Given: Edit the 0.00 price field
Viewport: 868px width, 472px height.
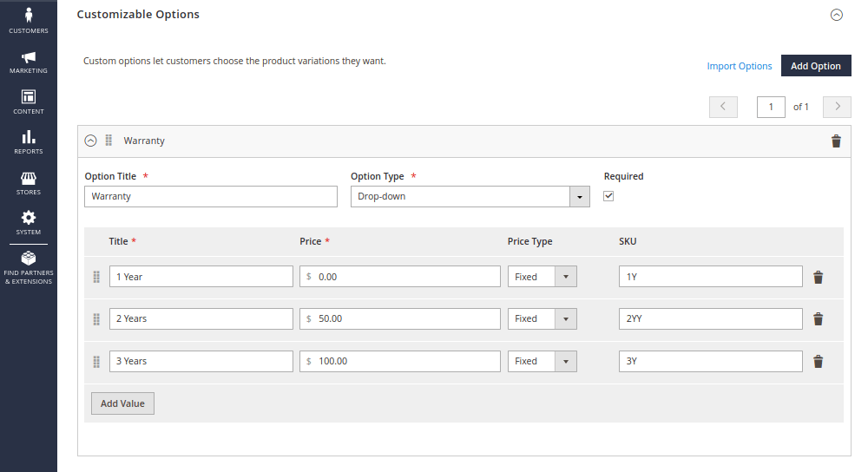Looking at the screenshot, I should click(x=400, y=277).
